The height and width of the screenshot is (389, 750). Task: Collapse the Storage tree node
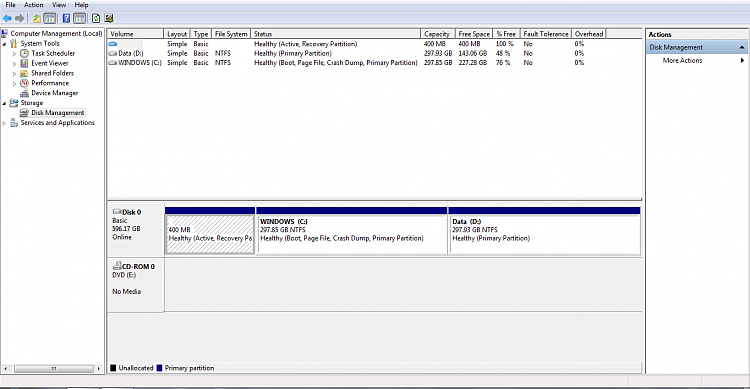tap(4, 103)
